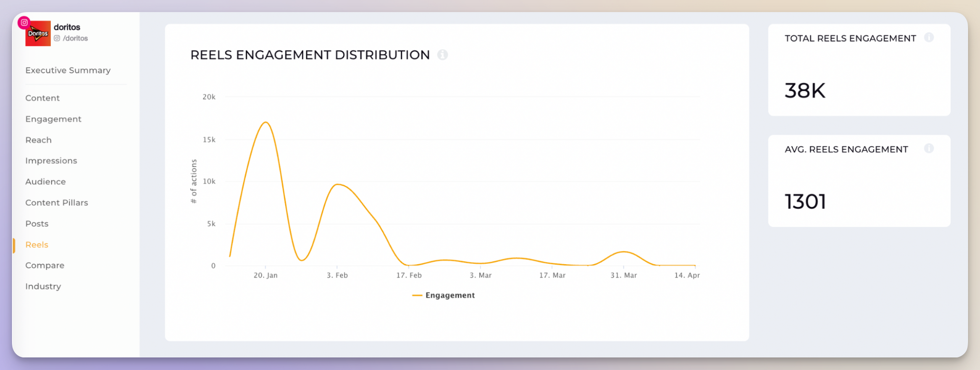The width and height of the screenshot is (980, 370).
Task: Click the 14. Apr x-axis label
Action: [x=687, y=275]
